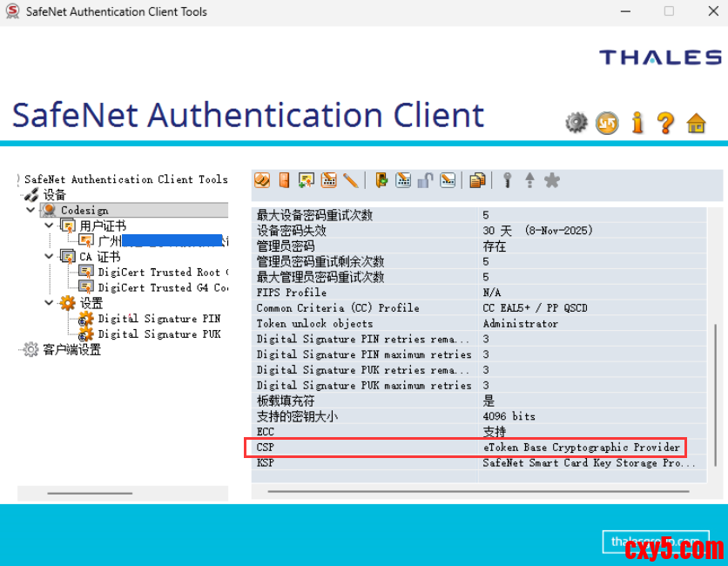
Task: Select the 用户证书 tree node
Action: pos(103,226)
